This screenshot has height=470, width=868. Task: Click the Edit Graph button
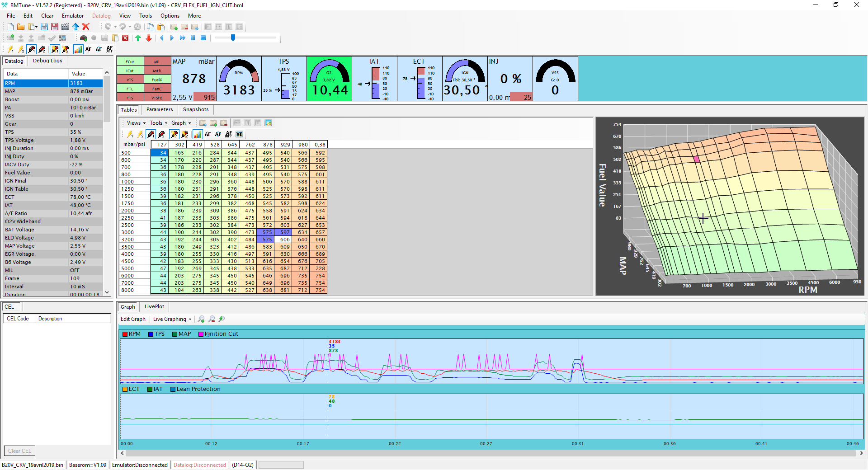click(133, 319)
